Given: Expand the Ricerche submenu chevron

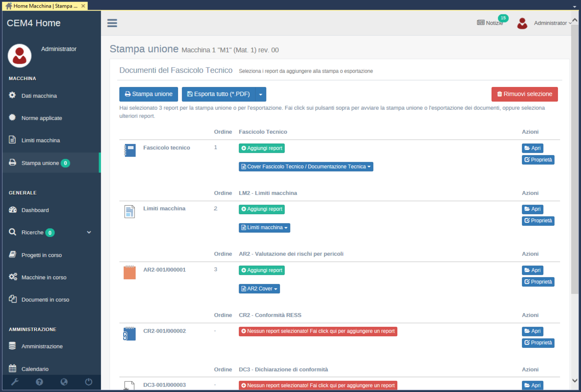Looking at the screenshot, I should (89, 232).
